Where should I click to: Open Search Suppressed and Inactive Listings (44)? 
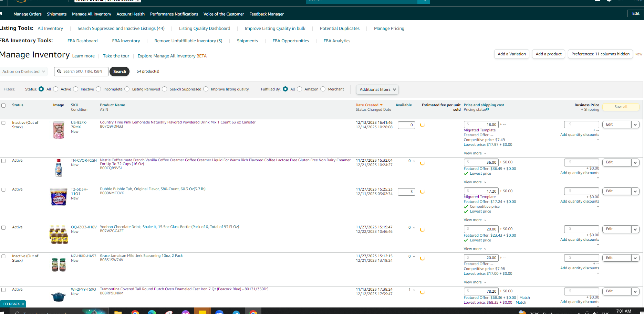tap(121, 29)
